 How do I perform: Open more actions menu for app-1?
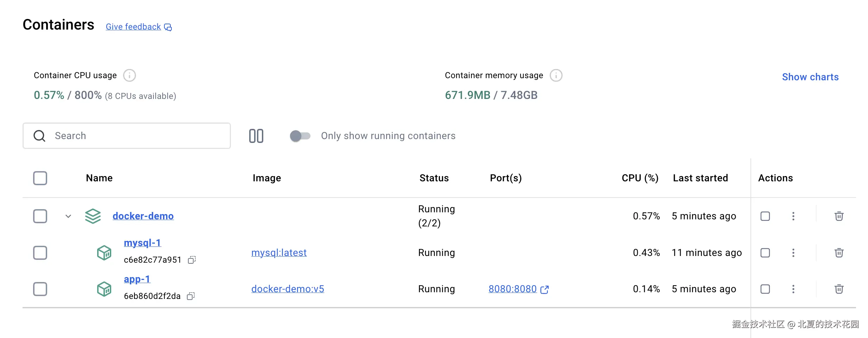(793, 289)
